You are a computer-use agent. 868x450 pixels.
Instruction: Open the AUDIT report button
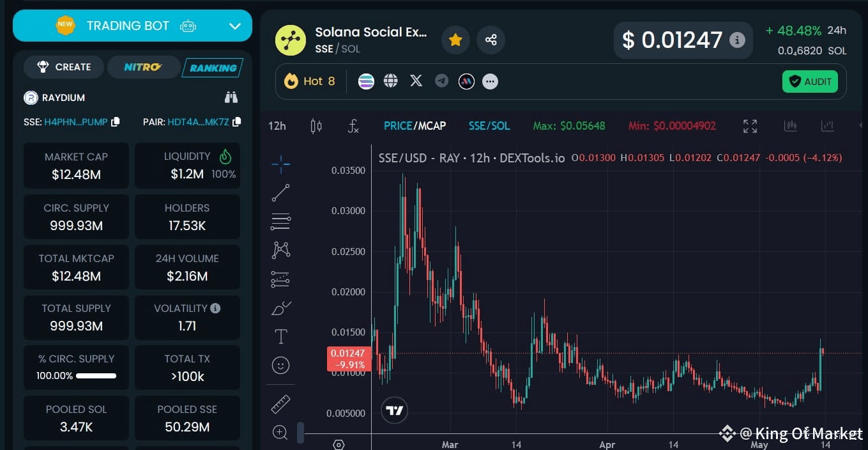[810, 81]
